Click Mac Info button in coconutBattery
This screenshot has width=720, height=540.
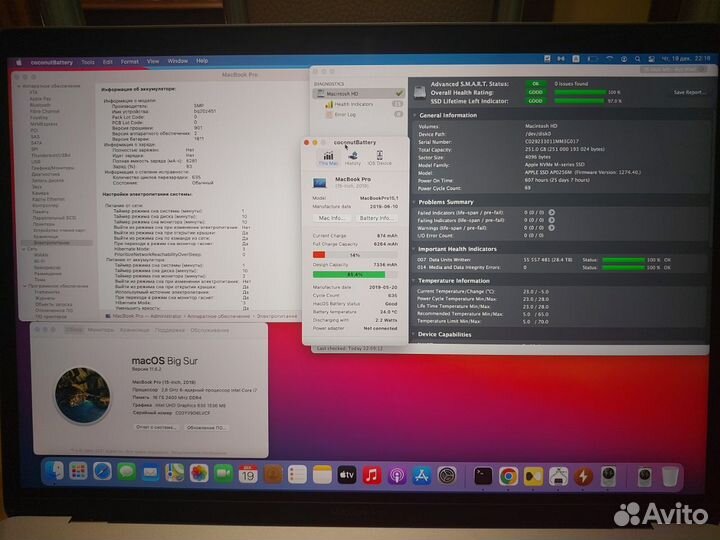tap(332, 218)
